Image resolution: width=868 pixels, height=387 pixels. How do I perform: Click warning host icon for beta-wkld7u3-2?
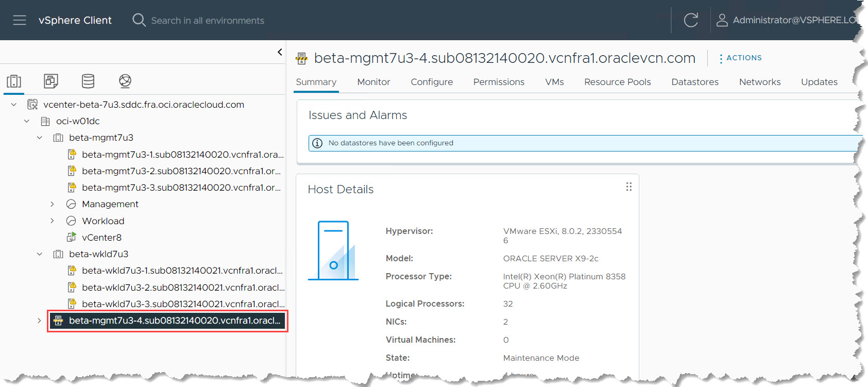click(72, 287)
